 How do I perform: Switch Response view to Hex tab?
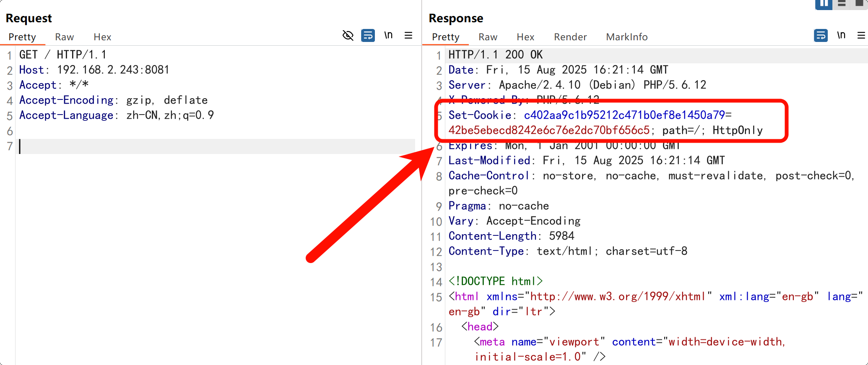[x=525, y=37]
